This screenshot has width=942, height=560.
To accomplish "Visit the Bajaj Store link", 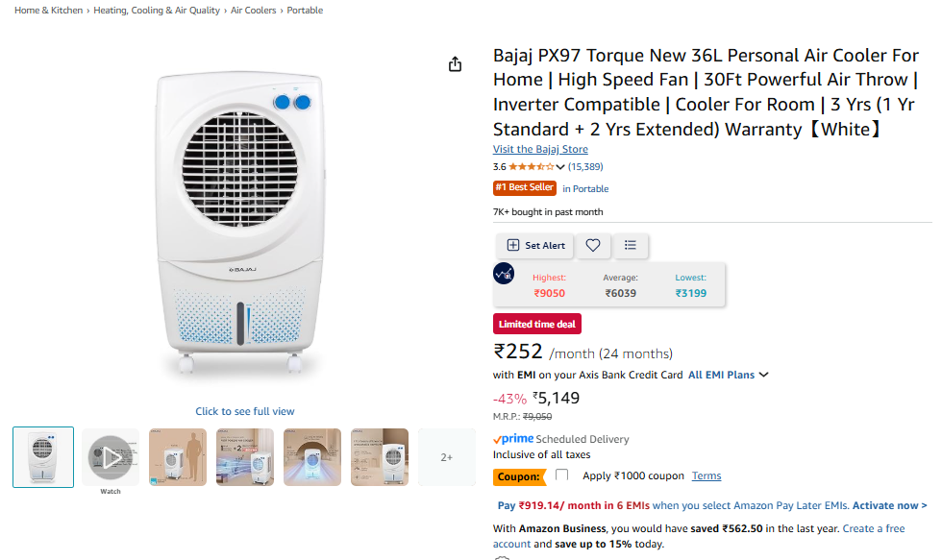I will 540,149.
